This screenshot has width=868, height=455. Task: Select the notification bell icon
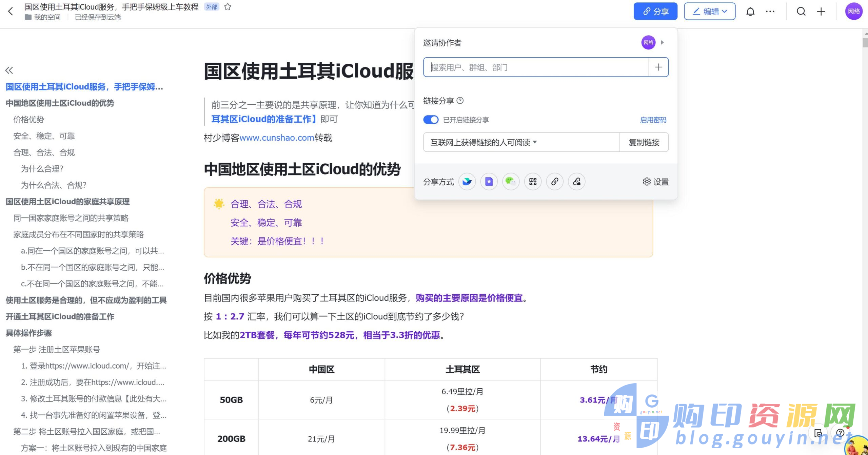pyautogui.click(x=750, y=12)
